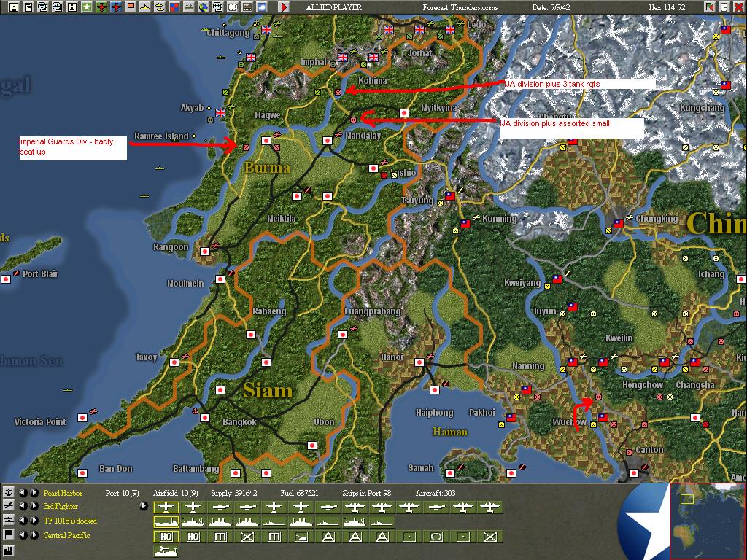
Task: Click the 'Ships in Port: 98' text
Action: tap(366, 493)
